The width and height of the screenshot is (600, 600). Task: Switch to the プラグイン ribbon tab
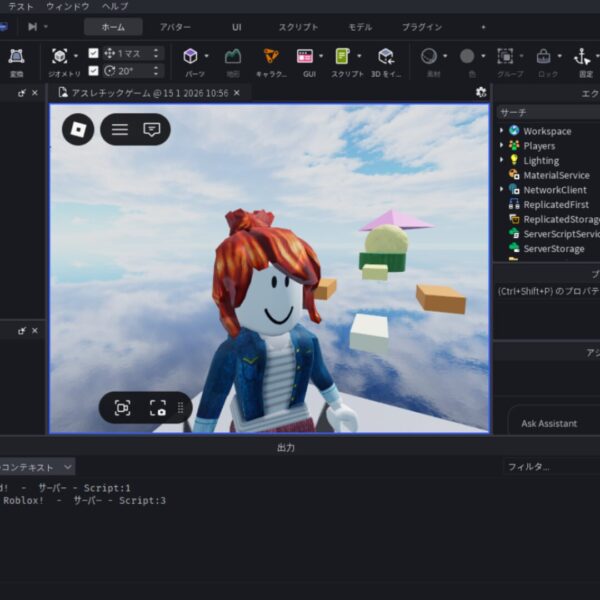422,27
